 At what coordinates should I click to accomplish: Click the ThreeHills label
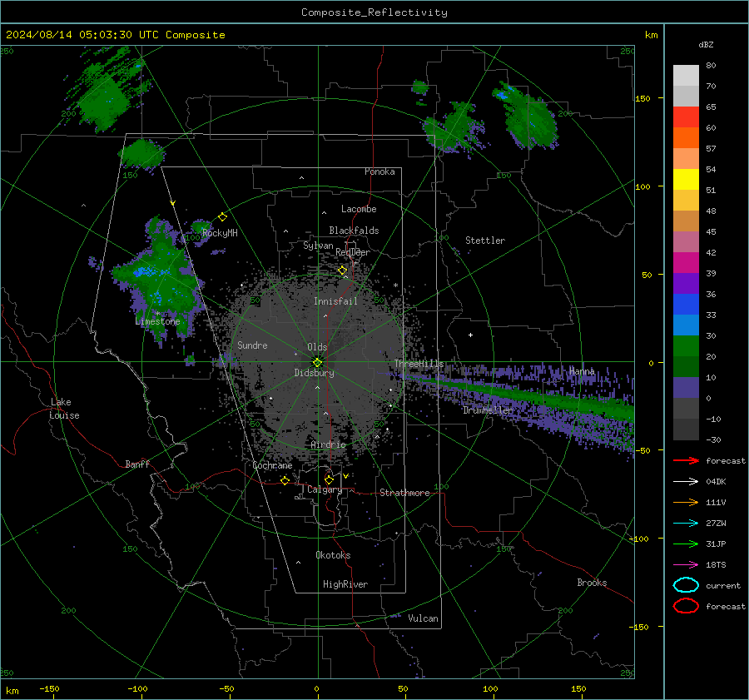pos(419,364)
